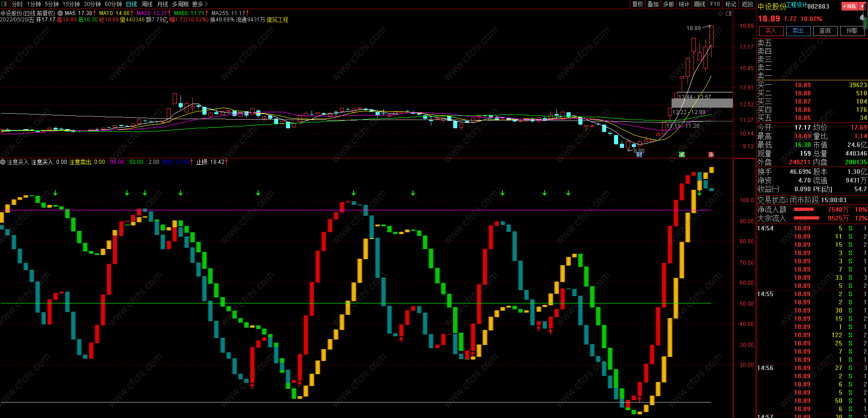Click the green 减 marker on chart
Viewport: 868px width, 418px height.
point(682,155)
